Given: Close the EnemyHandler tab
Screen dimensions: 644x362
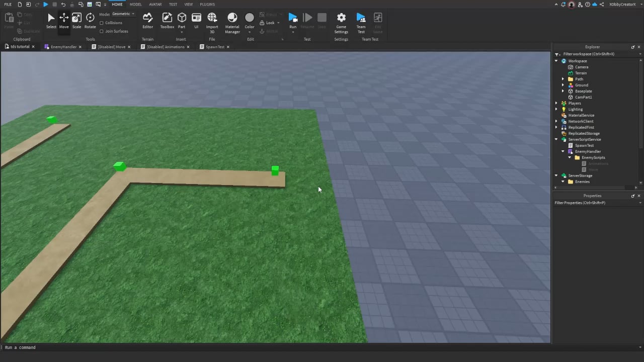Looking at the screenshot, I should pyautogui.click(x=80, y=47).
